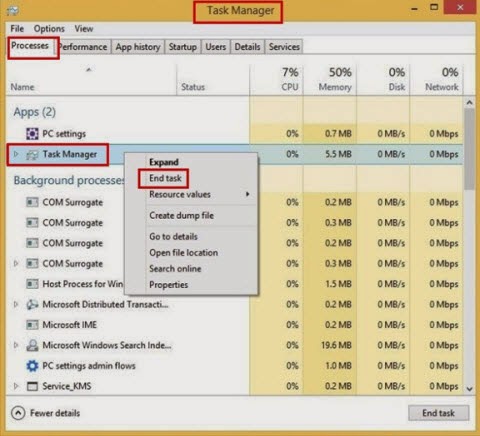Open the View menu
This screenshot has height=436, width=480.
[x=84, y=29]
